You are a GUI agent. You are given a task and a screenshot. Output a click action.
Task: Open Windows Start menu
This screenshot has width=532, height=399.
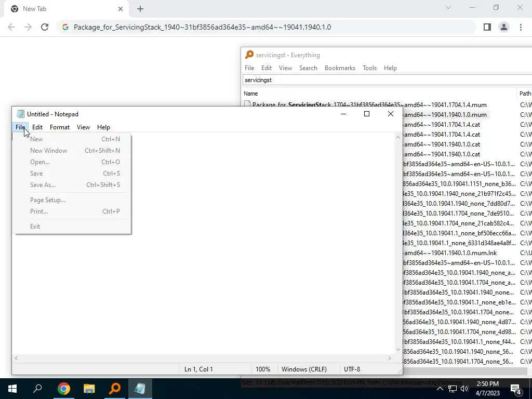coord(12,389)
